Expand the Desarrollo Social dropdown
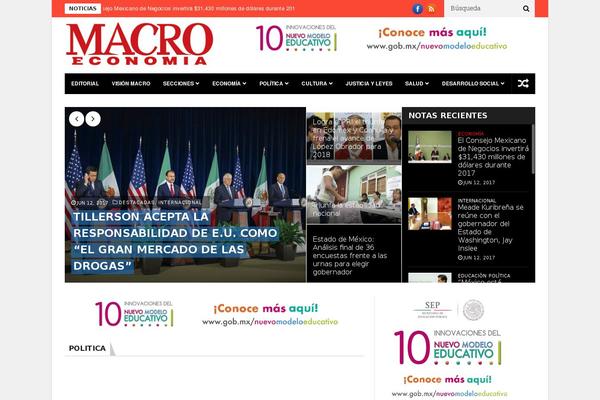 (x=473, y=83)
